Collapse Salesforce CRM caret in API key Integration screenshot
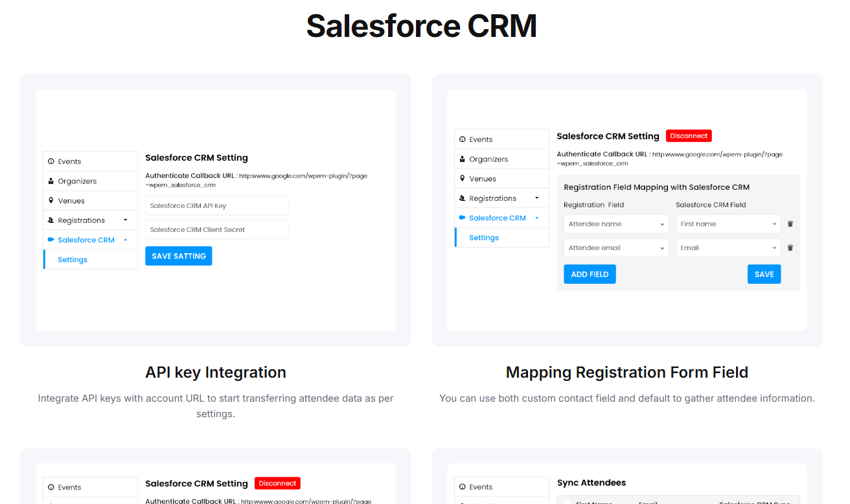Image resolution: width=850 pixels, height=504 pixels. coord(126,240)
